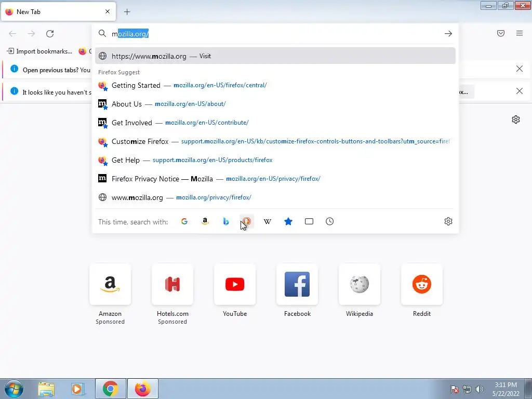Open the Get Involved suggestion
The height and width of the screenshot is (399, 532).
point(275,123)
